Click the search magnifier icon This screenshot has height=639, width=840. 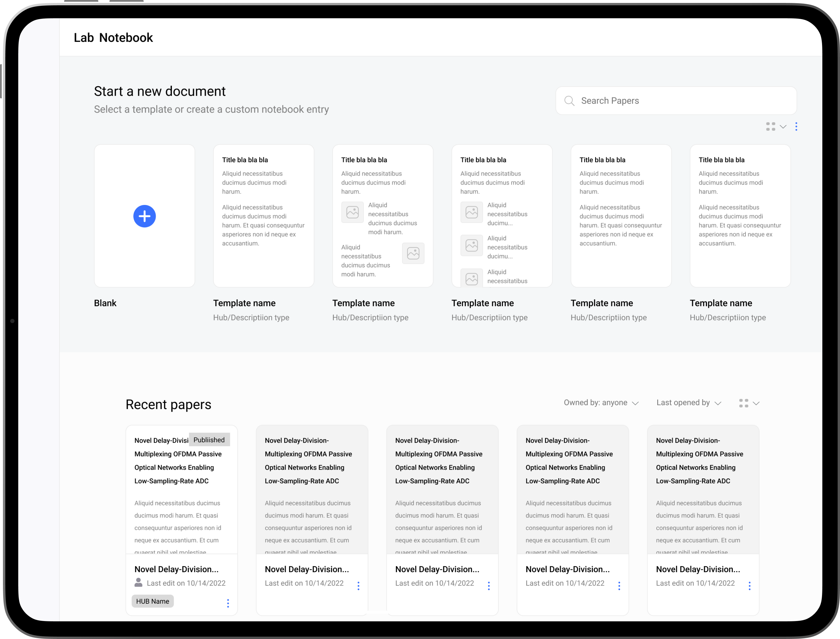point(569,101)
